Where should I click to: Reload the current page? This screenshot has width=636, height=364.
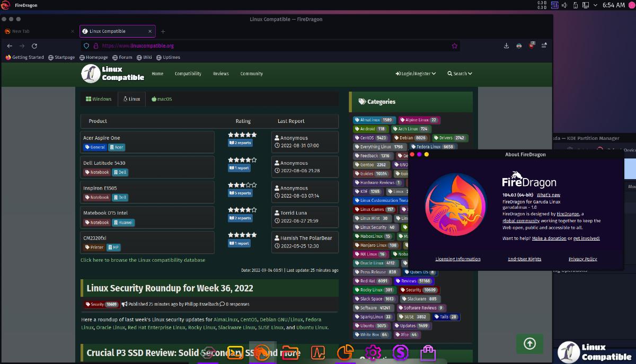click(34, 46)
